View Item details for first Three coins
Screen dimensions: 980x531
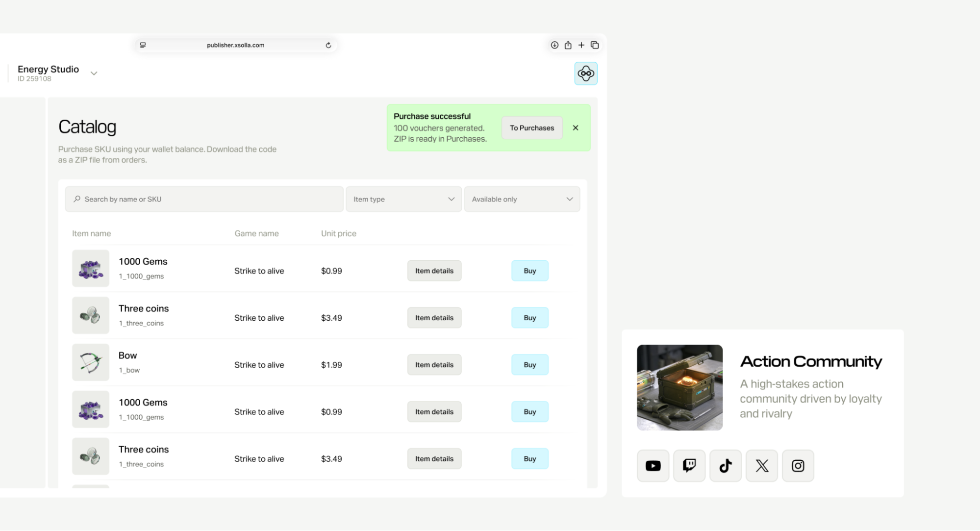pyautogui.click(x=434, y=318)
